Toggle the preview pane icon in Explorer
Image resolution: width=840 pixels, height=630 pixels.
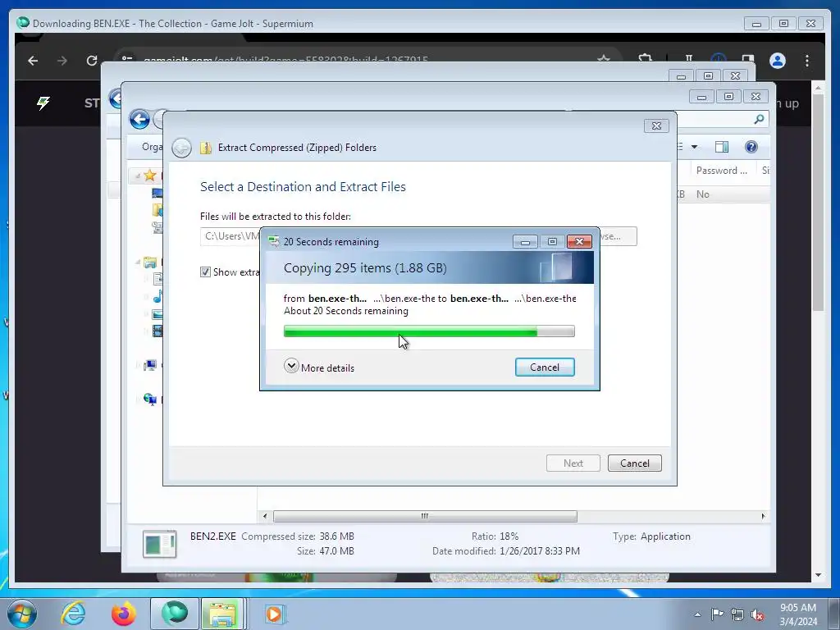(722, 147)
